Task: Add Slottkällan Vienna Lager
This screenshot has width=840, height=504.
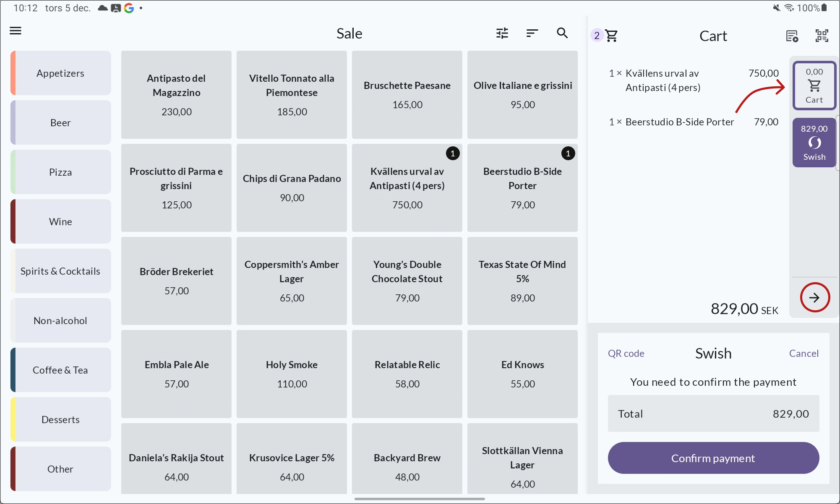Action: pos(522,459)
